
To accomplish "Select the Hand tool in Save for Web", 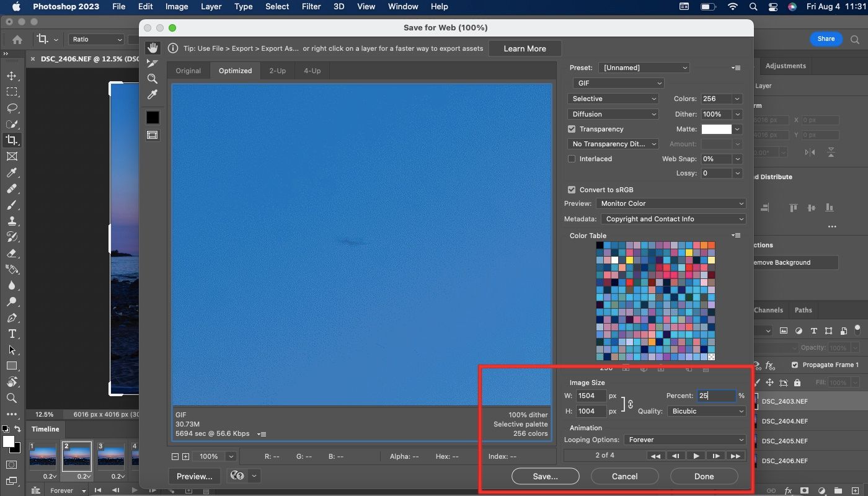I will [x=153, y=48].
